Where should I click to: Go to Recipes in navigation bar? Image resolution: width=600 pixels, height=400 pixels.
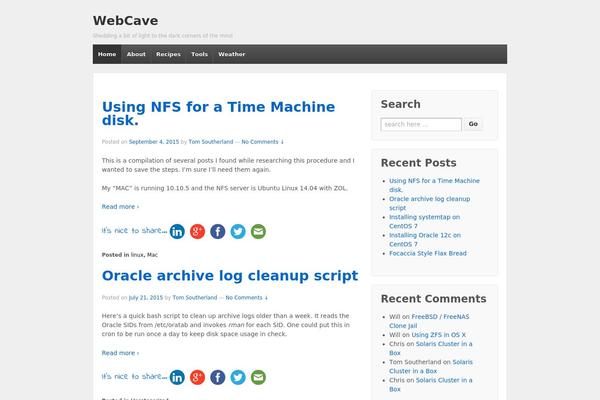coord(168,54)
